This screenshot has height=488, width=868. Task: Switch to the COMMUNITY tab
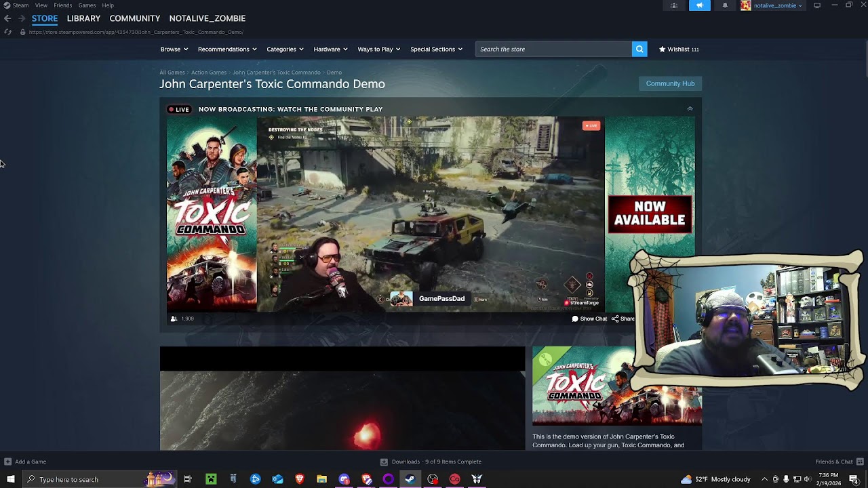[135, 18]
